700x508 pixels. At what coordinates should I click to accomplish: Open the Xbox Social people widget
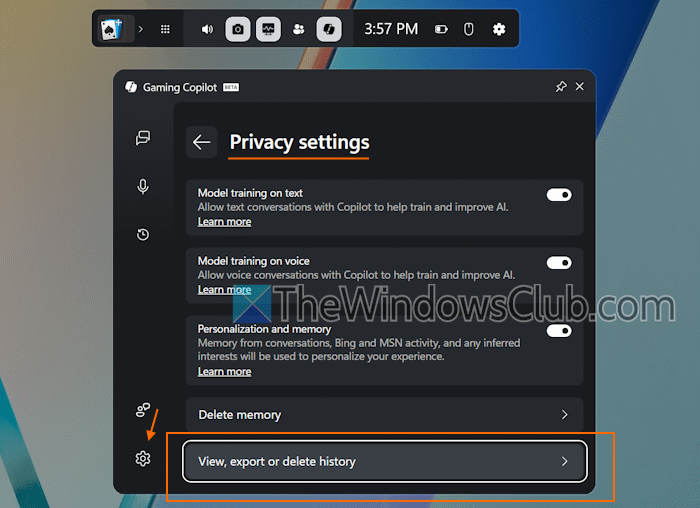pos(298,29)
